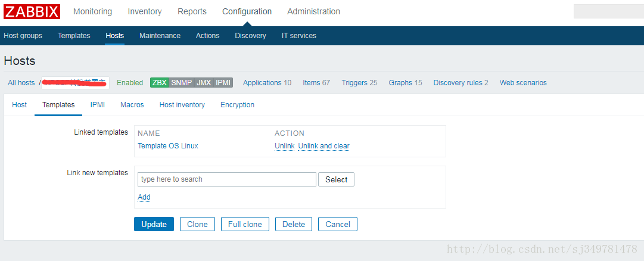Switch to the Host inventory tab
Image resolution: width=644 pixels, height=261 pixels.
pos(182,105)
